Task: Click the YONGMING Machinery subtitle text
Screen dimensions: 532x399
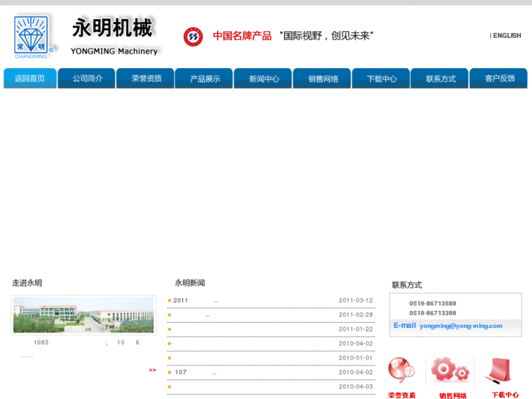Action: pyautogui.click(x=114, y=51)
